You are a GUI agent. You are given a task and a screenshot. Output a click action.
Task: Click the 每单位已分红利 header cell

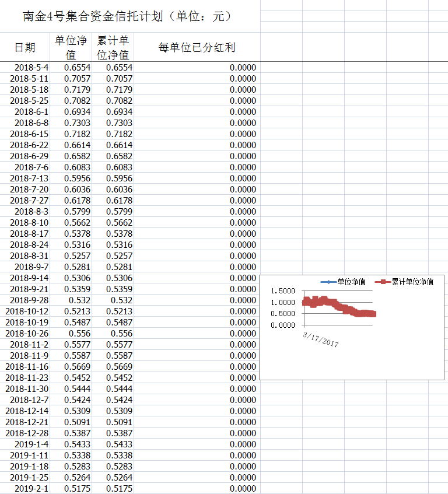coord(197,47)
